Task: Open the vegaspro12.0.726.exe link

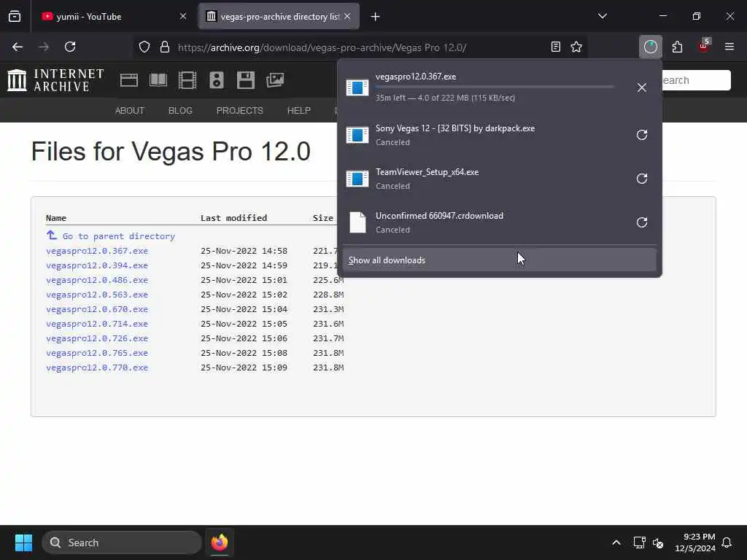Action: click(x=97, y=338)
